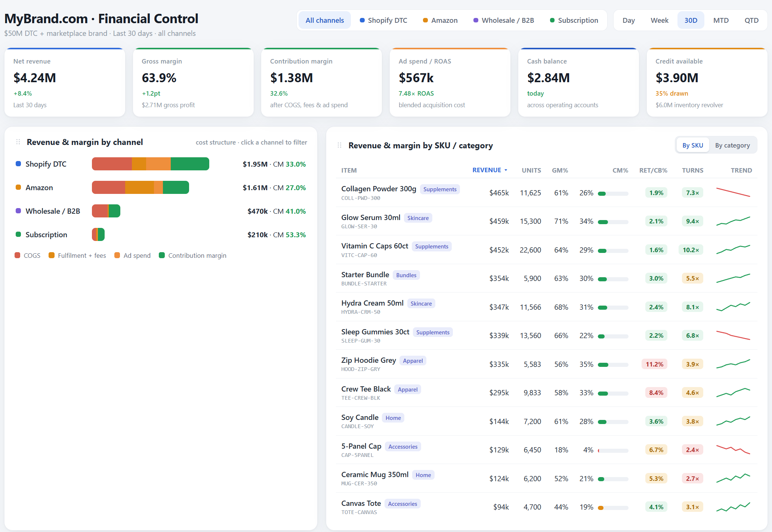Image resolution: width=772 pixels, height=532 pixels.
Task: Click the 2.4× turns badge on 5-Panel Cap
Action: tap(692, 450)
